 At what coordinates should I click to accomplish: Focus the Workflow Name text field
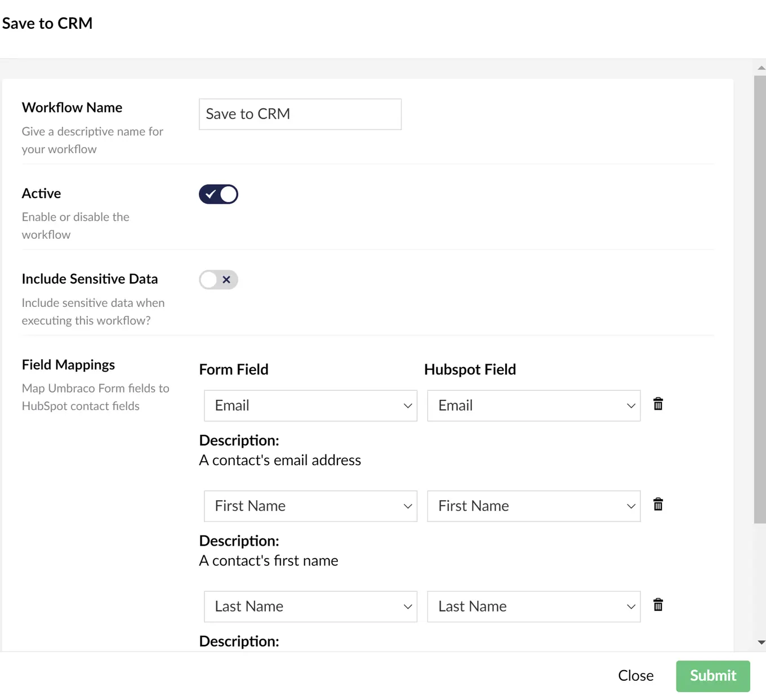(300, 114)
